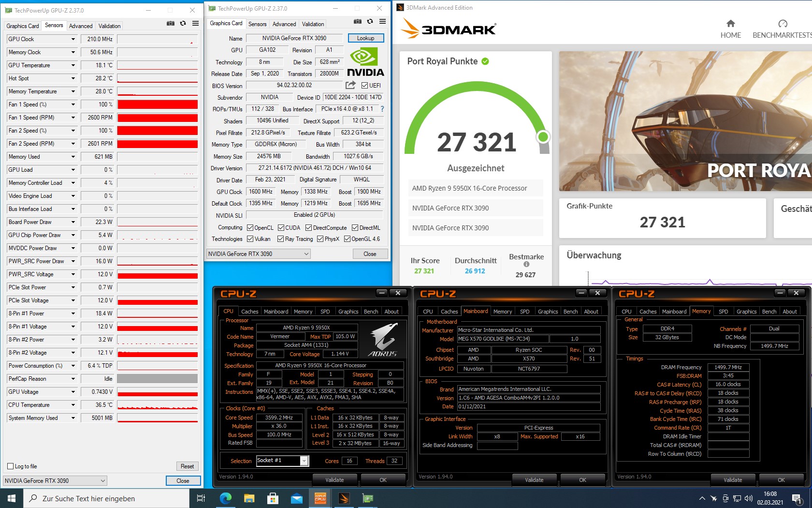Click the 3DMark HOME icon

coord(730,23)
